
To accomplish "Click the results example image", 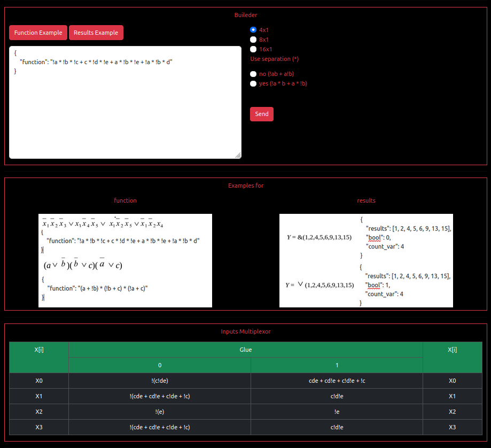I will pyautogui.click(x=366, y=260).
